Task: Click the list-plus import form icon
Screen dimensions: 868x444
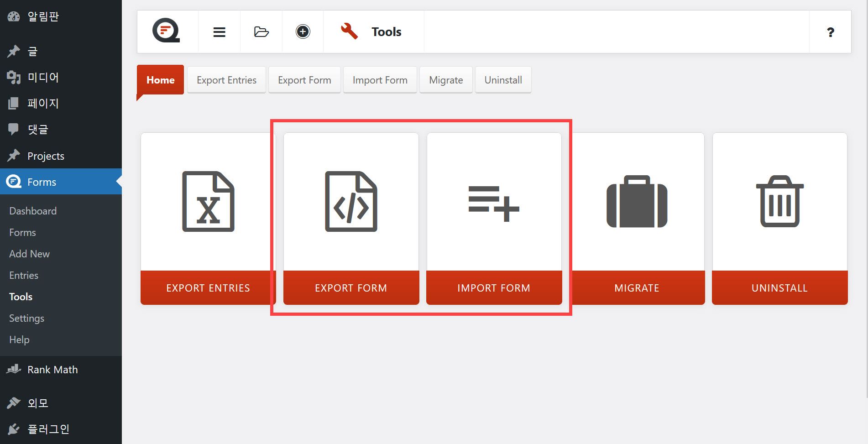Action: [x=494, y=204]
